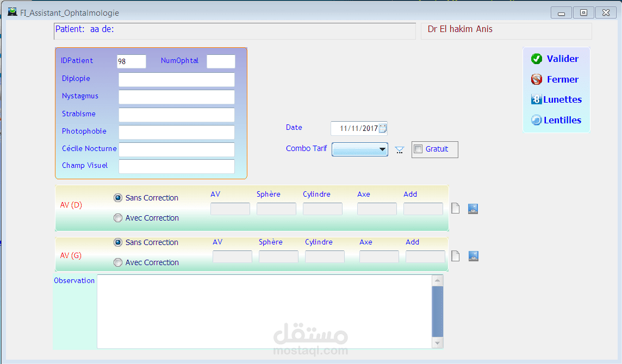Viewport: 622px width, 364px height.
Task: Click the Cécile Nocturne input field
Action: 177,150
